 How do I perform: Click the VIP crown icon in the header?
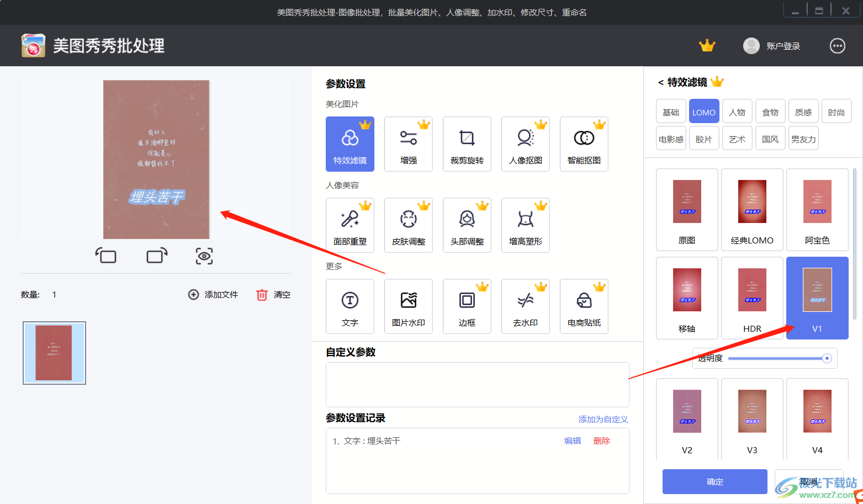tap(707, 46)
